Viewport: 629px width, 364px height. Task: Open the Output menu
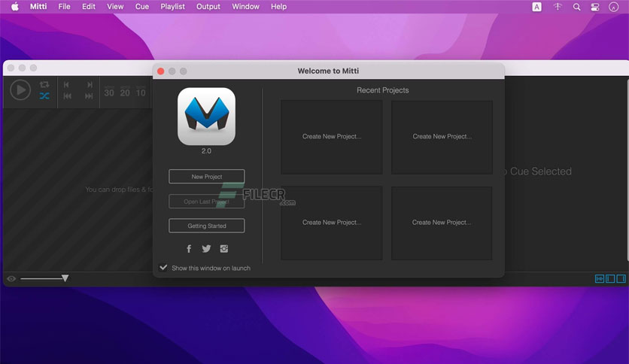(x=208, y=7)
